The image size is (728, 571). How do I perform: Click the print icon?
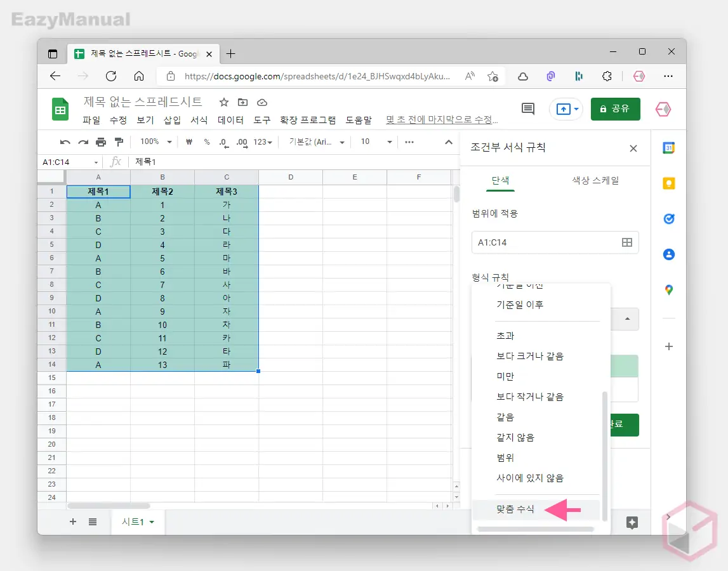[101, 142]
